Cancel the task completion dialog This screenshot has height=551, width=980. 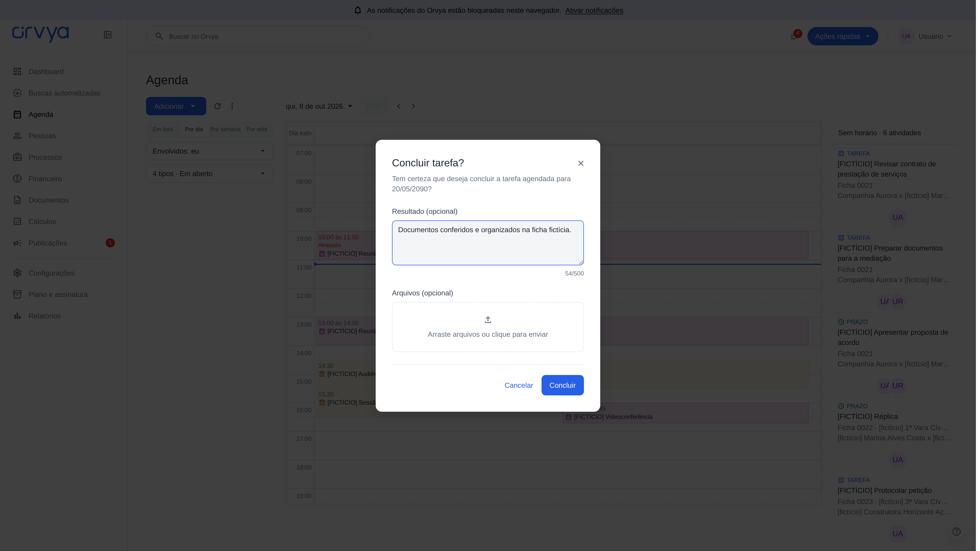(519, 385)
